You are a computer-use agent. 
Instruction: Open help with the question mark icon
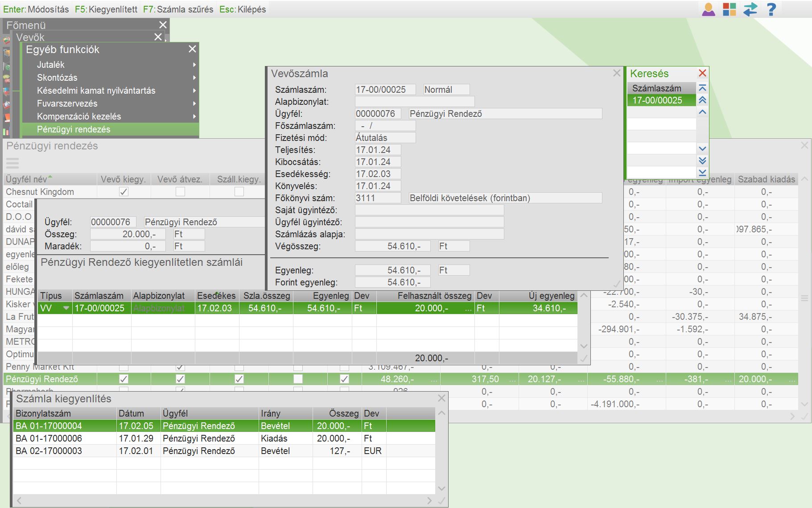(x=771, y=9)
